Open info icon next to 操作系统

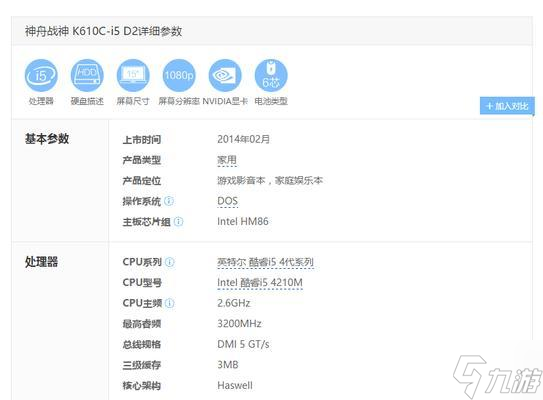pos(169,201)
